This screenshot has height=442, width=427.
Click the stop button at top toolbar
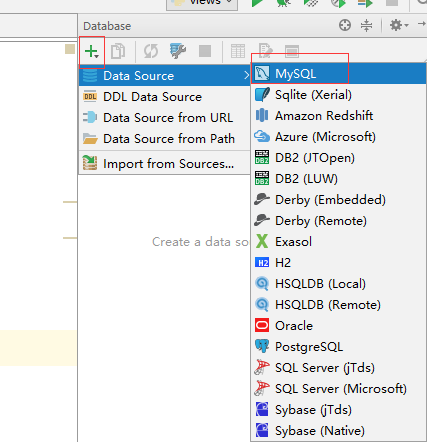click(x=392, y=3)
